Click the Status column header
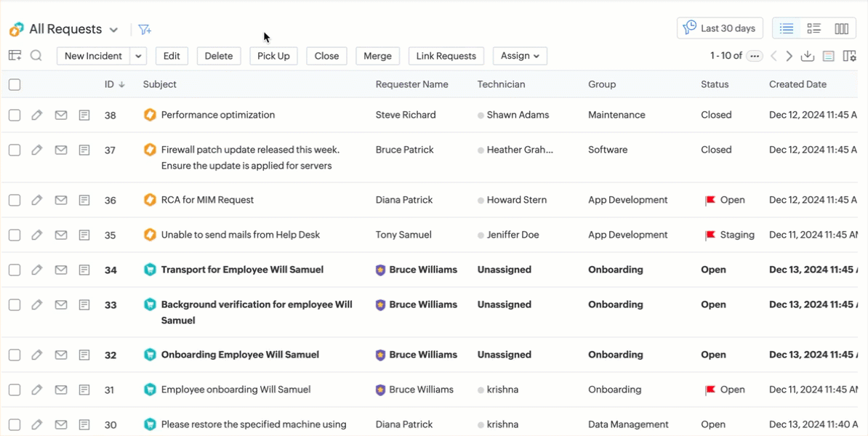 [x=714, y=84]
